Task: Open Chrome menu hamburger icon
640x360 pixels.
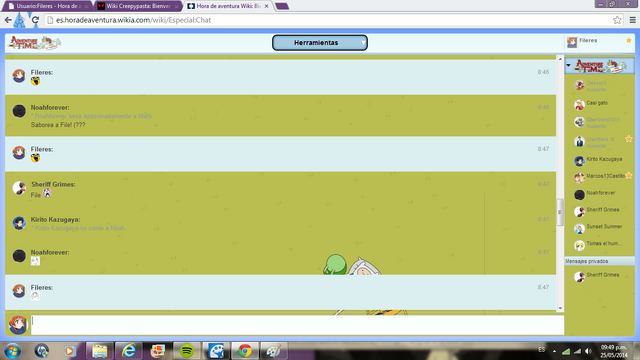Action: pyautogui.click(x=632, y=20)
